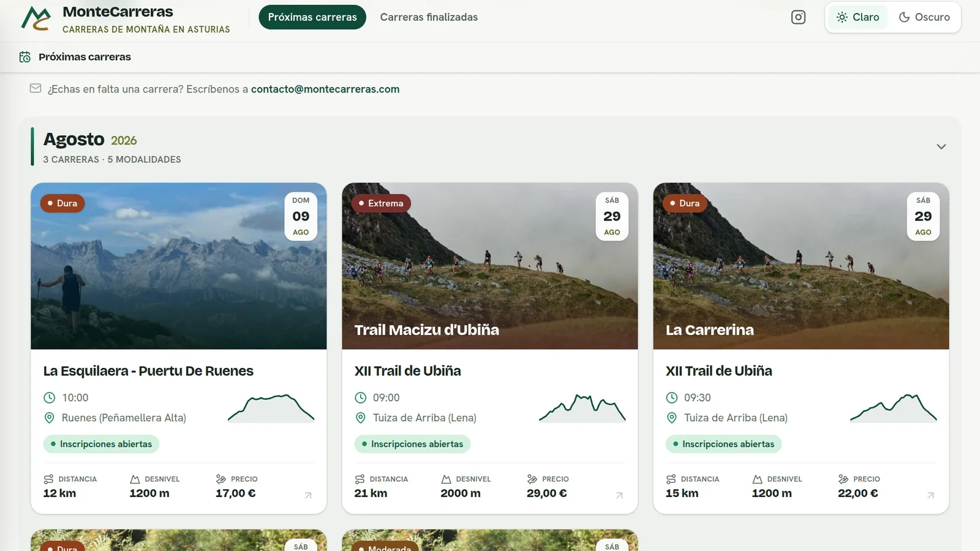Open La Esquilaera - Puertu De Ruenes title
This screenshot has height=551, width=980.
coord(148,371)
